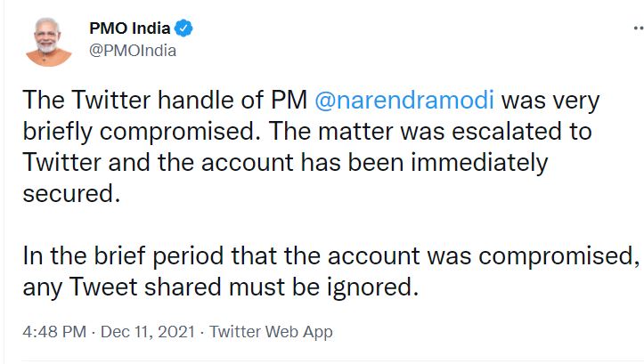The image size is (644, 364).
Task: Click the phrase "In the brief period"
Action: (x=120, y=256)
